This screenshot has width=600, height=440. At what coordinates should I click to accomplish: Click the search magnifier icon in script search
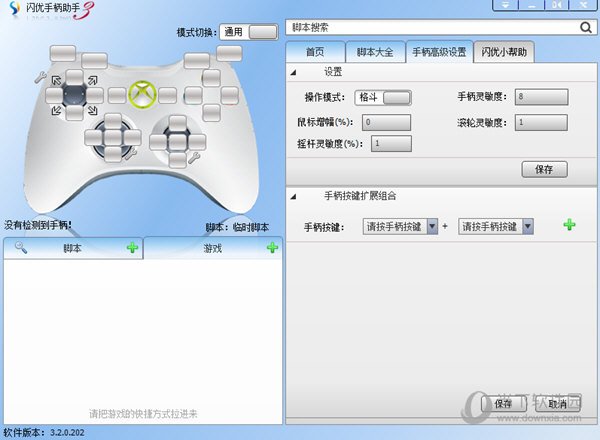click(585, 28)
